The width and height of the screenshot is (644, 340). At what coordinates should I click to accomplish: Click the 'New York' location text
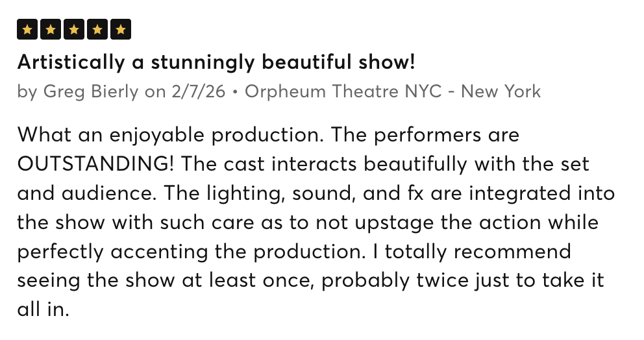501,91
